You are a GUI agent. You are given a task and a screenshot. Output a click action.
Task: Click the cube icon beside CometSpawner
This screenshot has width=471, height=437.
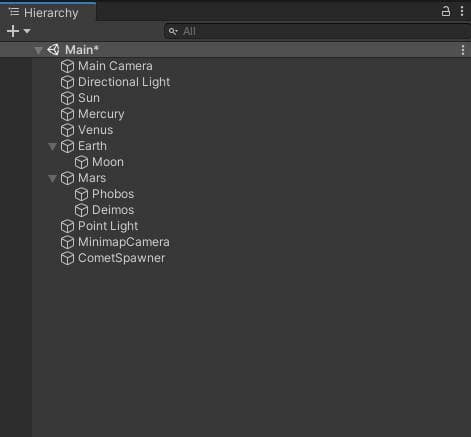tap(67, 258)
